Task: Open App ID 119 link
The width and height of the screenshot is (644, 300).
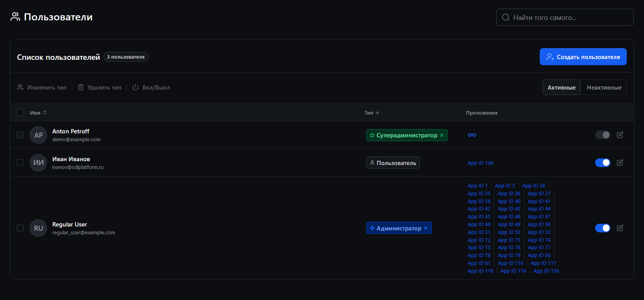Action: [513, 271]
